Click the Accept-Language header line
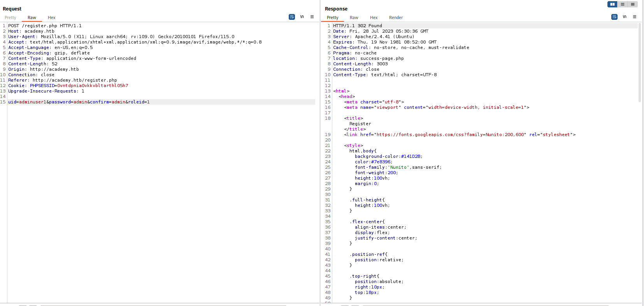The height and width of the screenshot is (306, 644). click(x=51, y=47)
